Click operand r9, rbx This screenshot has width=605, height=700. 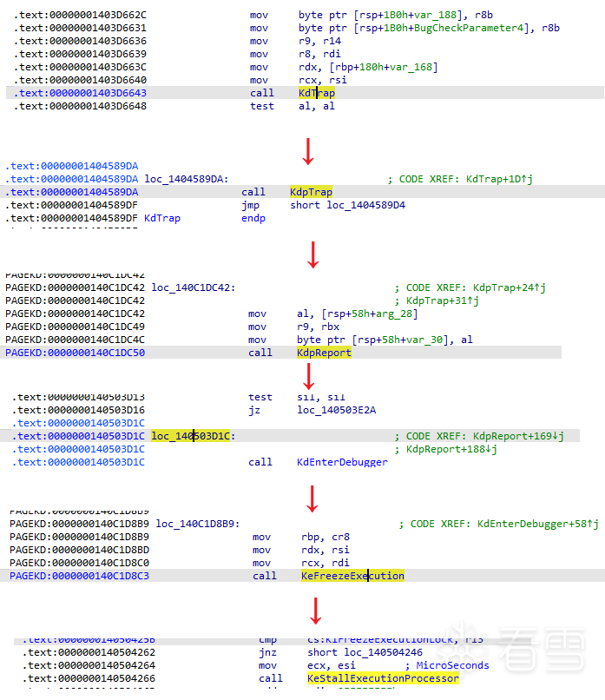[x=318, y=327]
